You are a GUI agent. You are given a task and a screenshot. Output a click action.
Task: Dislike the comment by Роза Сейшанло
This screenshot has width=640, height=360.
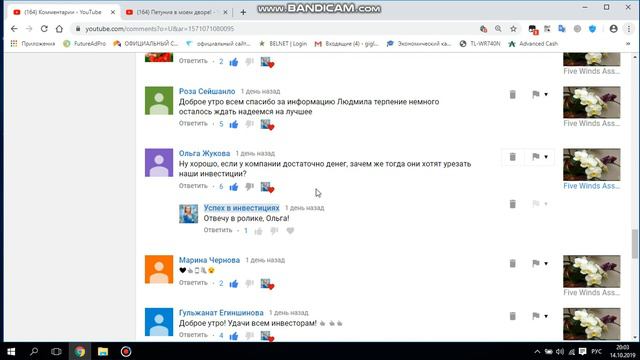click(249, 124)
